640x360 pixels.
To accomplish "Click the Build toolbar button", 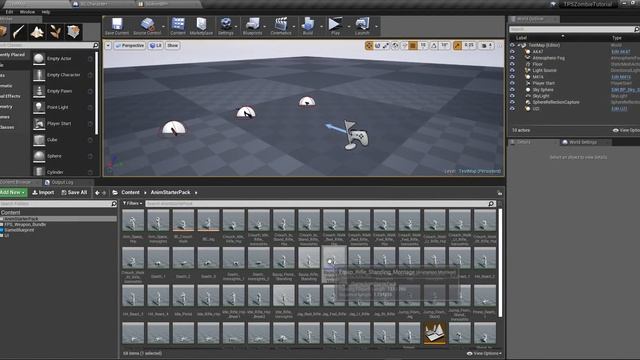I will tap(308, 26).
